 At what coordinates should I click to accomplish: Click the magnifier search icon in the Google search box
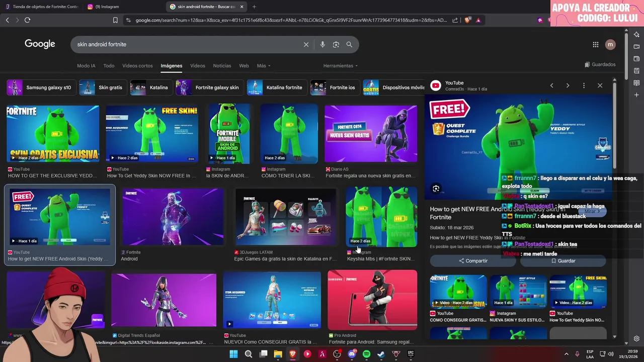point(349,44)
